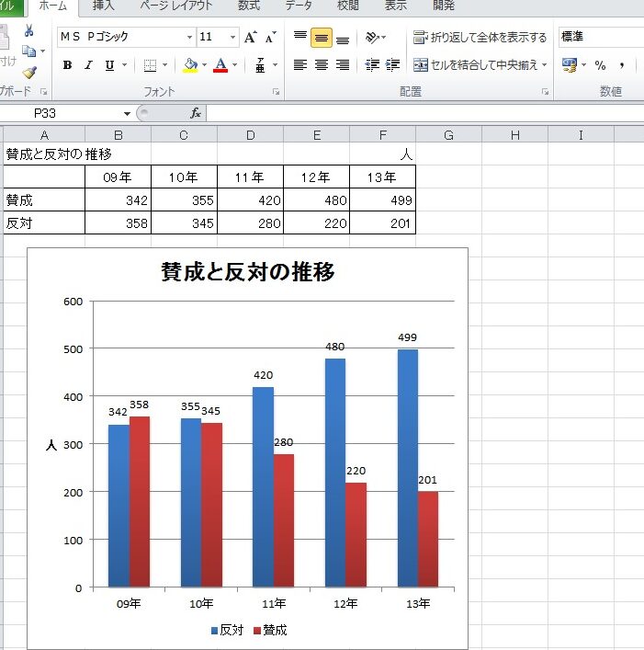The image size is (644, 650).
Task: Expand the font size dropdown
Action: point(232,38)
